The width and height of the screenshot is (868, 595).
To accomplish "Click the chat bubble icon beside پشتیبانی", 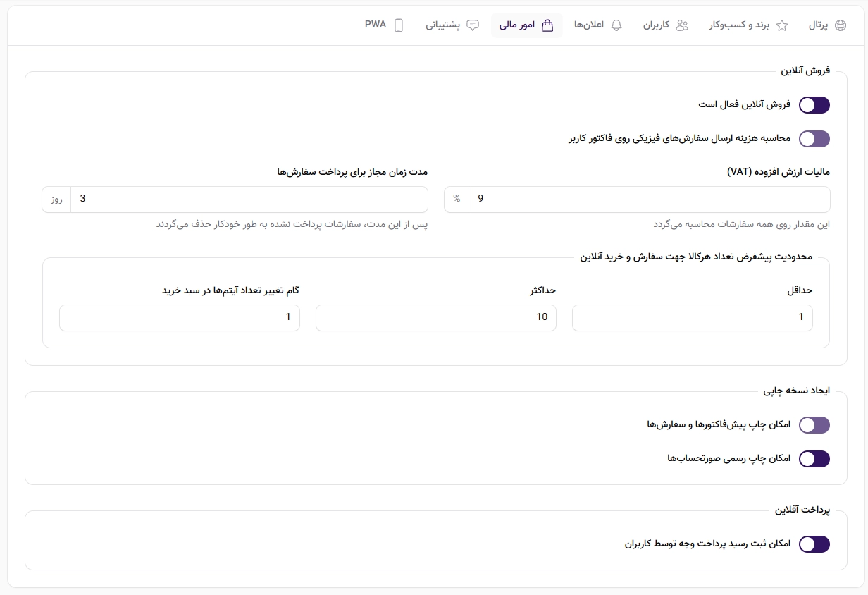I will pyautogui.click(x=473, y=25).
